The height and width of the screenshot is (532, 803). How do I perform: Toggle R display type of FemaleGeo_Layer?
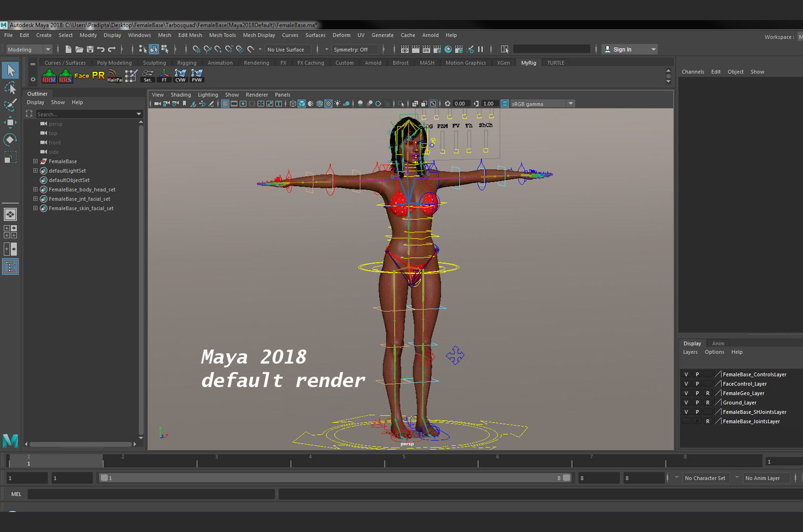pos(708,393)
